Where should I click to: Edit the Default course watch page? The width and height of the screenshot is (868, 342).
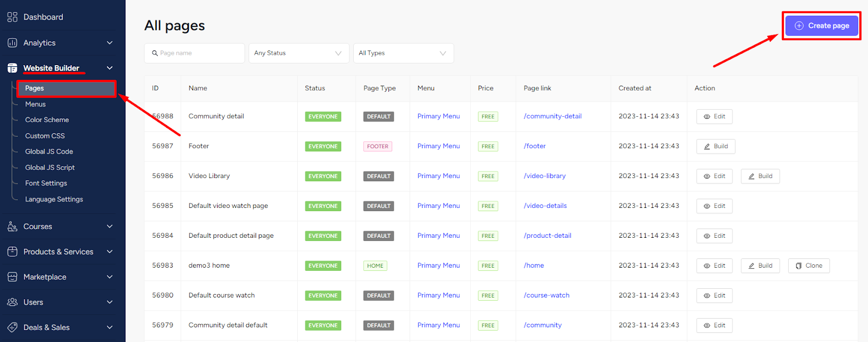tap(714, 296)
